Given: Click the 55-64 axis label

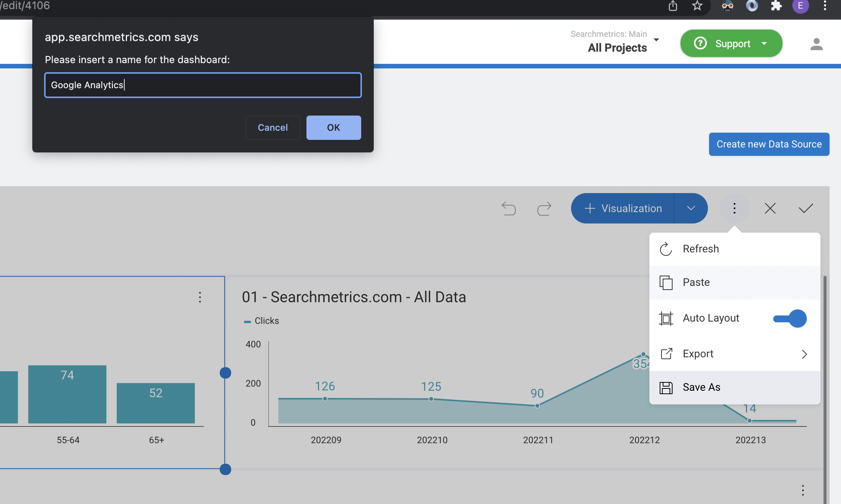Looking at the screenshot, I should coord(68,440).
